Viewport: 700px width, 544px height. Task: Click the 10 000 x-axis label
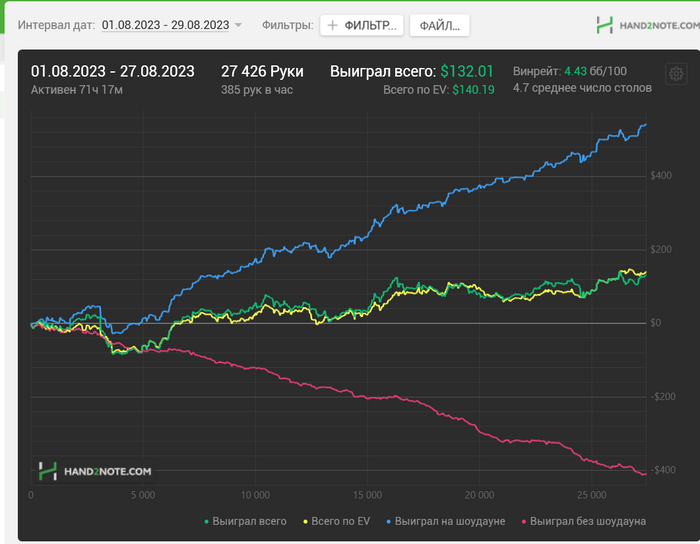click(x=255, y=495)
